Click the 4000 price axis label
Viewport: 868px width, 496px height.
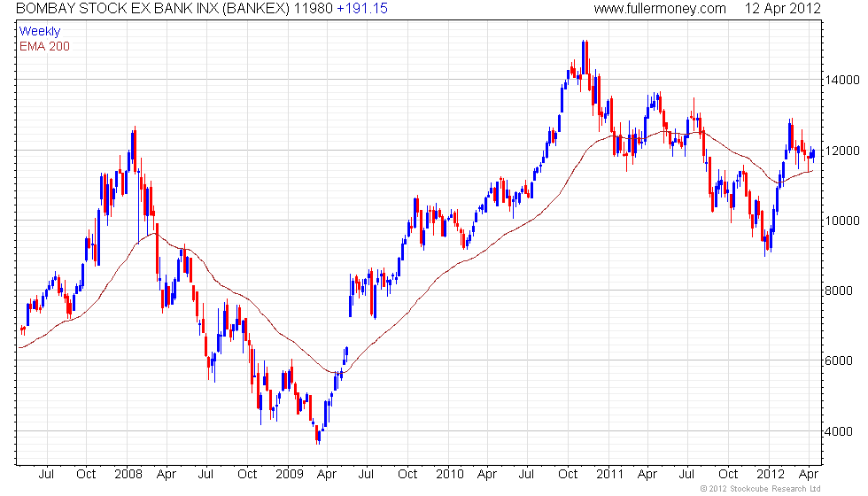tap(839, 431)
